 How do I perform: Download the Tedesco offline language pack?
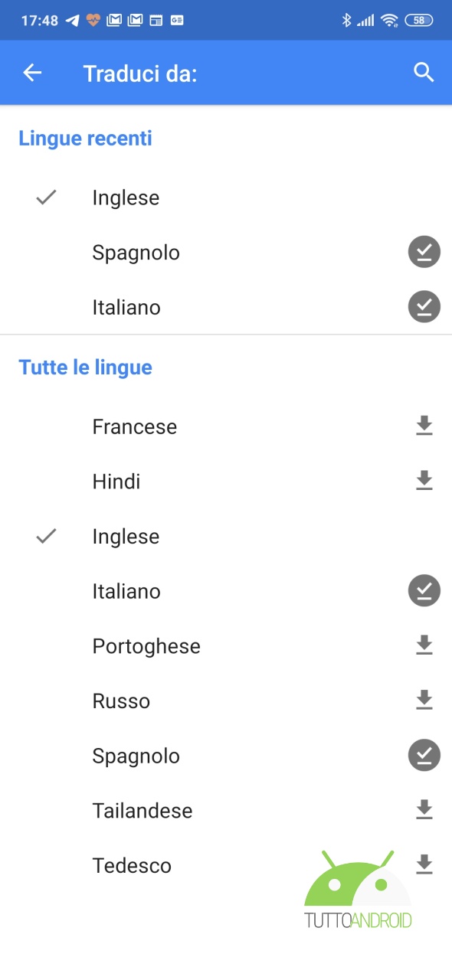pyautogui.click(x=424, y=865)
